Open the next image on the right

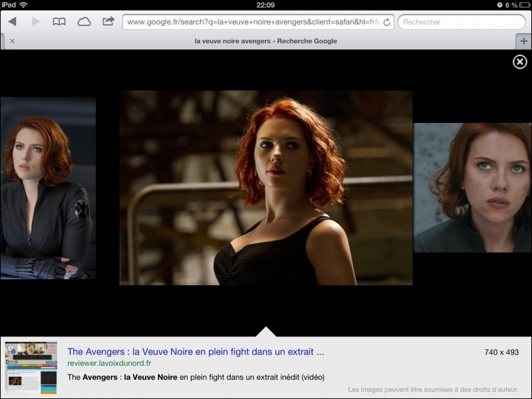[472, 188]
